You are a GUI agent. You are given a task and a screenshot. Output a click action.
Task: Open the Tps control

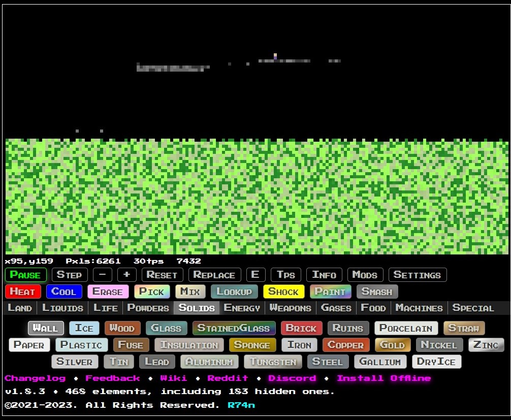pos(285,275)
